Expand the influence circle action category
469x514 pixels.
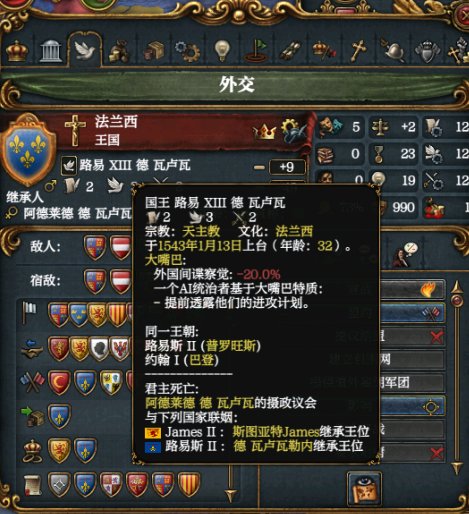pyautogui.click(x=413, y=406)
